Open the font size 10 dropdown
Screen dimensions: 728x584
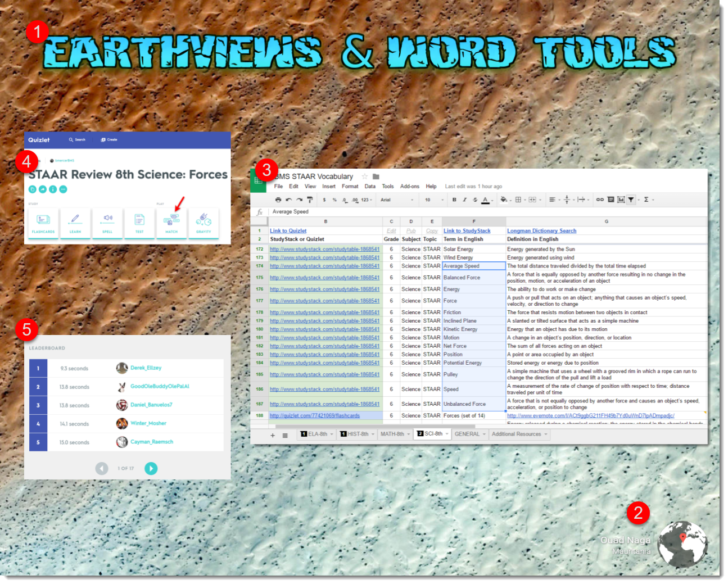[434, 200]
